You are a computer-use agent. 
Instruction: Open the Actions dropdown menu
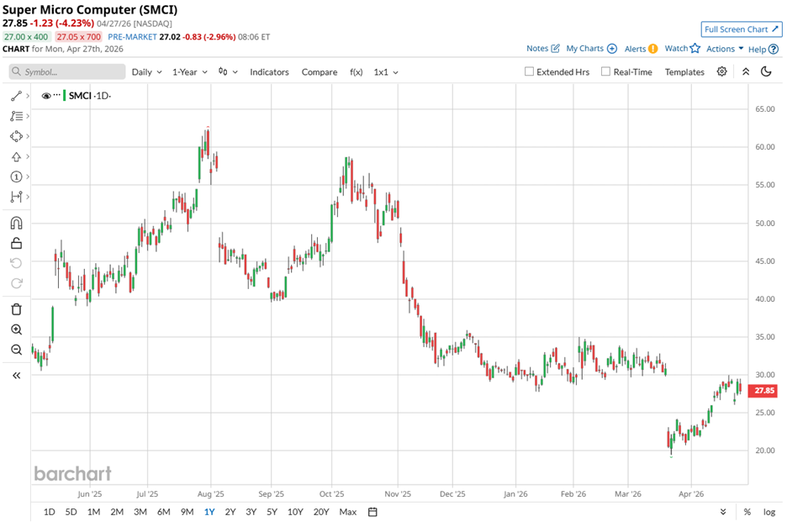(x=725, y=49)
